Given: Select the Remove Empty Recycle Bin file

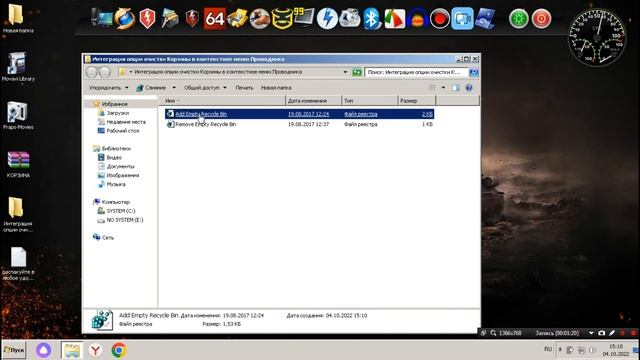Looking at the screenshot, I should tap(299, 124).
